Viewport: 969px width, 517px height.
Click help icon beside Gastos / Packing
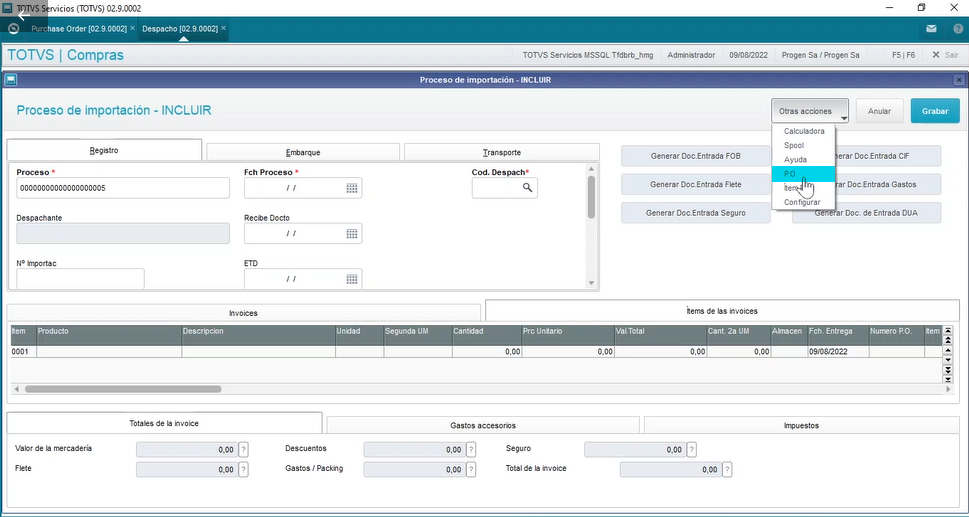pos(472,469)
